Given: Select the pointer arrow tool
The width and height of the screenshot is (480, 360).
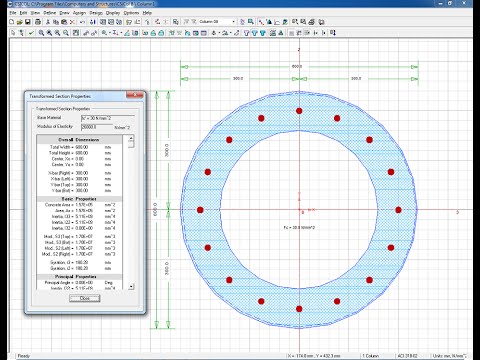Looking at the screenshot, I should tap(13, 33).
